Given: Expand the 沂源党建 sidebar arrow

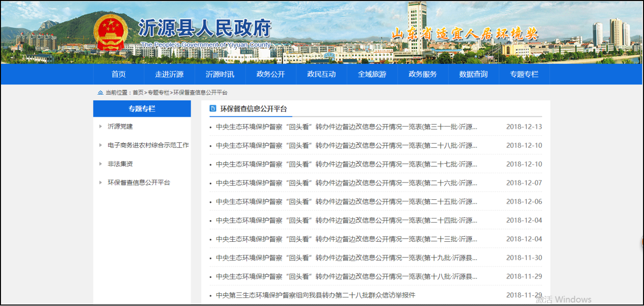Looking at the screenshot, I should [x=100, y=126].
